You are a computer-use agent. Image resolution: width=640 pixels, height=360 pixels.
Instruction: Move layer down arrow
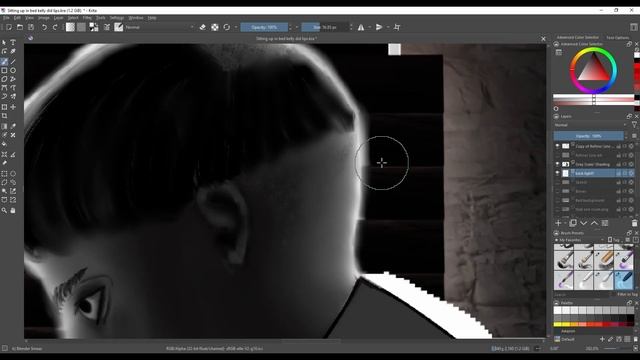click(584, 223)
